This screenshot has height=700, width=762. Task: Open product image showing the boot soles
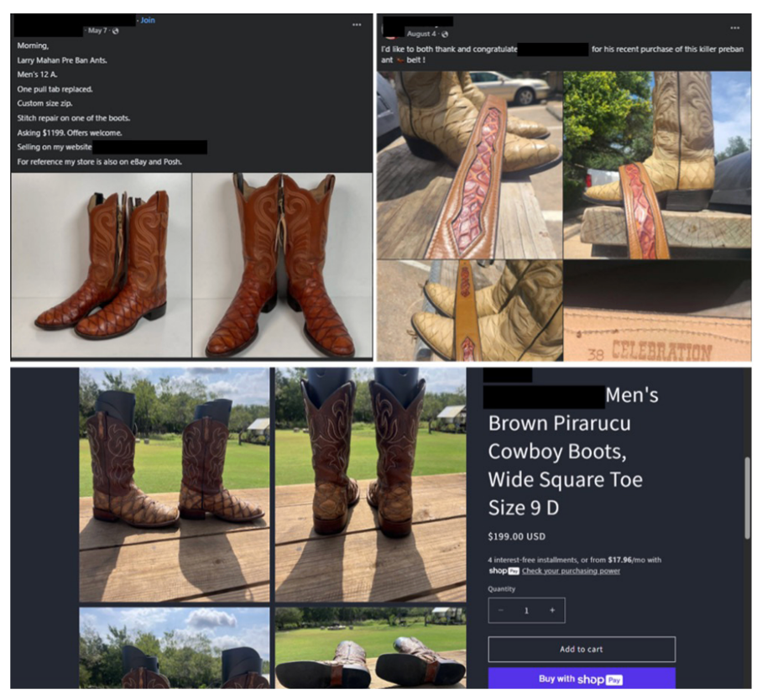(370, 649)
